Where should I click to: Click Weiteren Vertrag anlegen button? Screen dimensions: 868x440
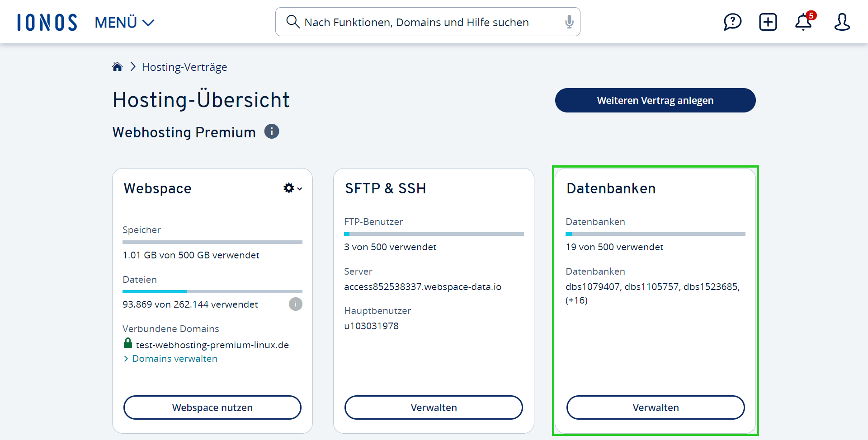(655, 100)
